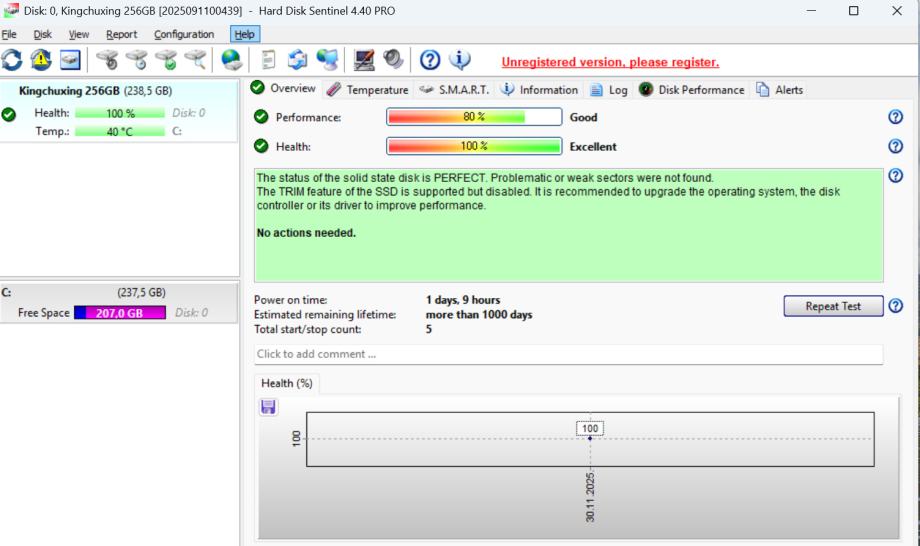The height and width of the screenshot is (546, 920).
Task: Open the View menu
Action: (79, 34)
